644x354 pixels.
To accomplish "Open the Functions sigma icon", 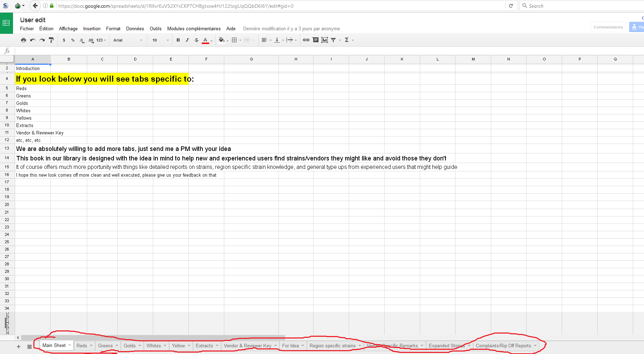I will point(347,40).
